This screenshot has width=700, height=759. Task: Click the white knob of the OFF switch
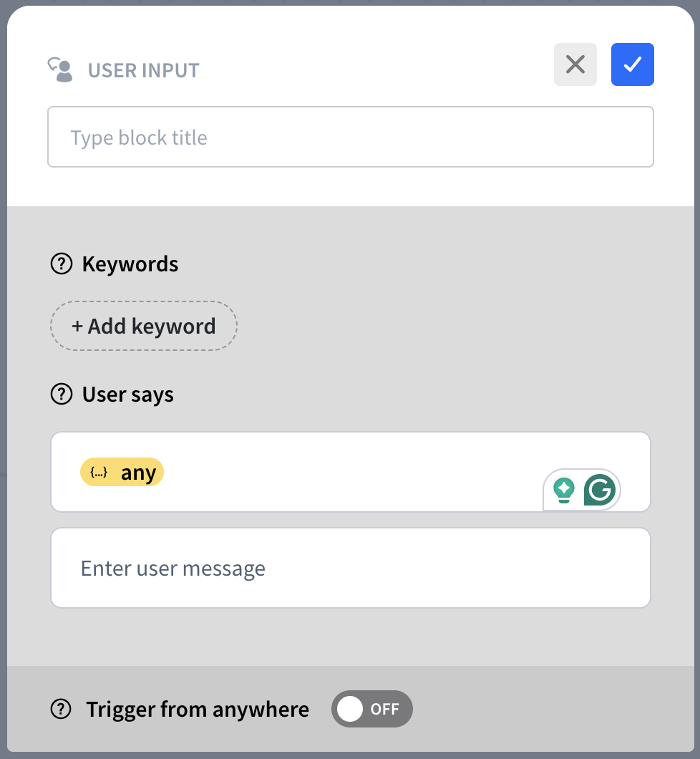pyautogui.click(x=350, y=709)
